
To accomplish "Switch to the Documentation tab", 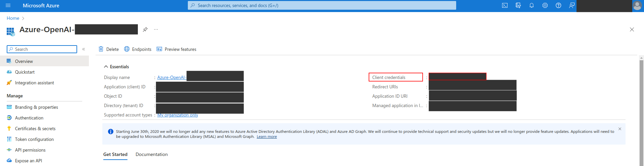I will [152, 154].
